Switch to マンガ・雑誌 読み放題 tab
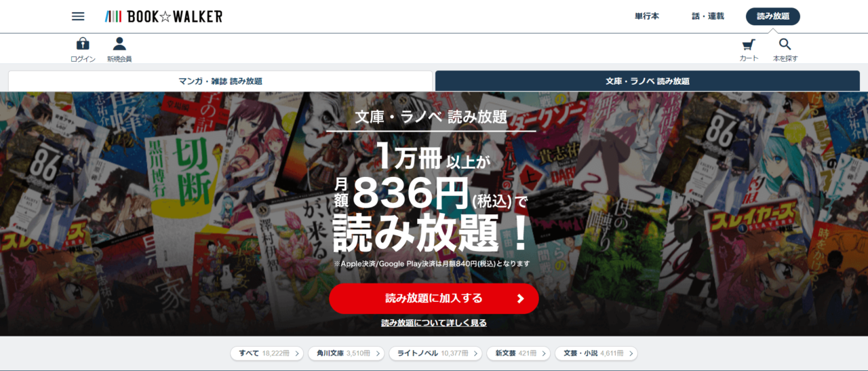Viewport: 868px width, 371px height. point(220,81)
